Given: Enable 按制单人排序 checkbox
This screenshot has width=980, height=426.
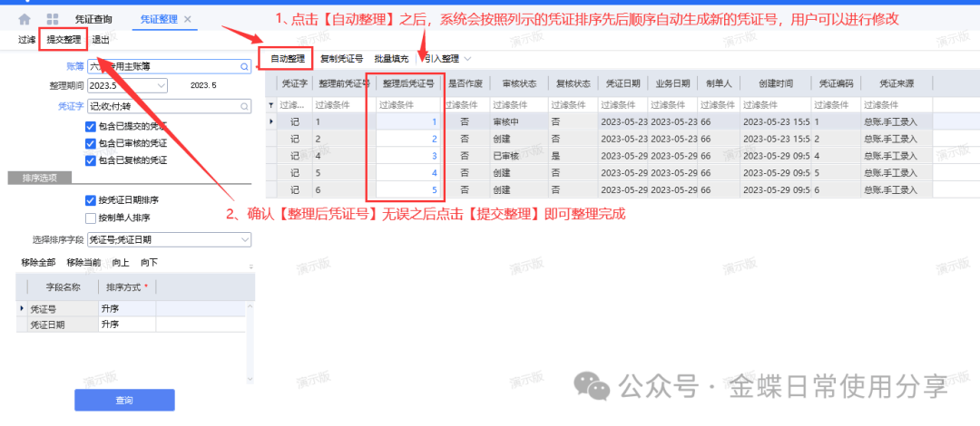Looking at the screenshot, I should (90, 218).
